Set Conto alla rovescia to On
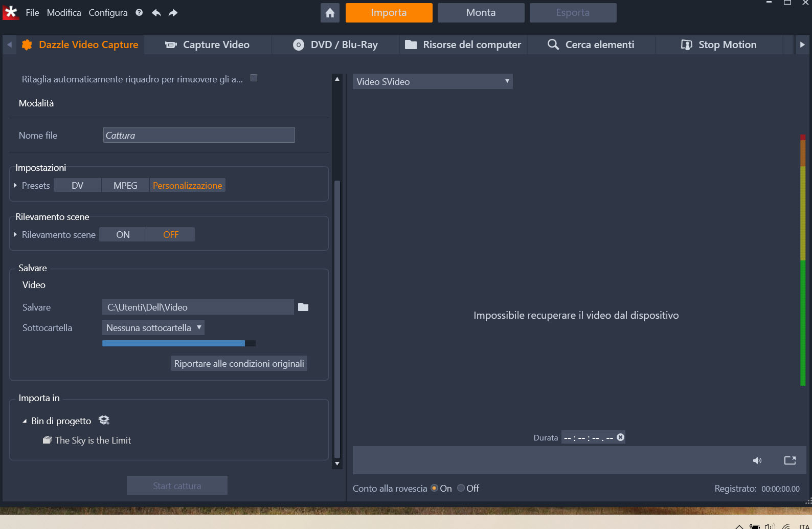The image size is (812, 529). coord(435,488)
